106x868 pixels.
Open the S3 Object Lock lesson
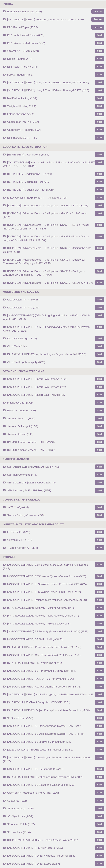point(20,816)
